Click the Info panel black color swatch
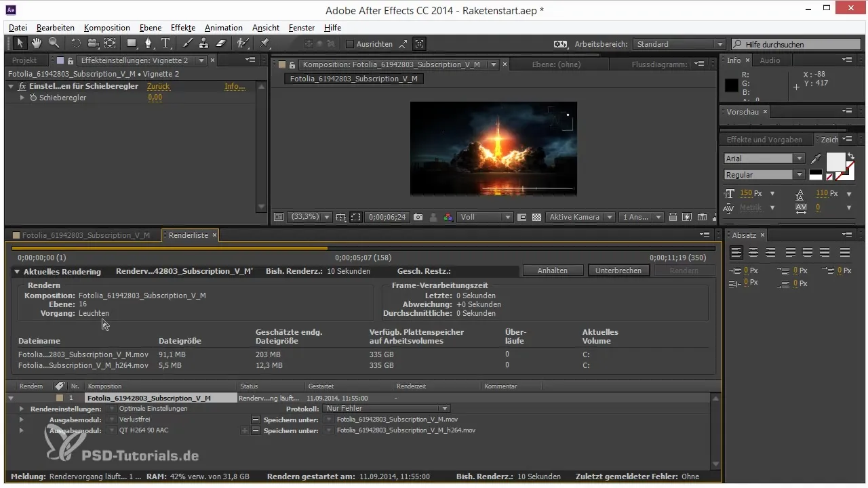The width and height of the screenshot is (868, 488). click(732, 86)
